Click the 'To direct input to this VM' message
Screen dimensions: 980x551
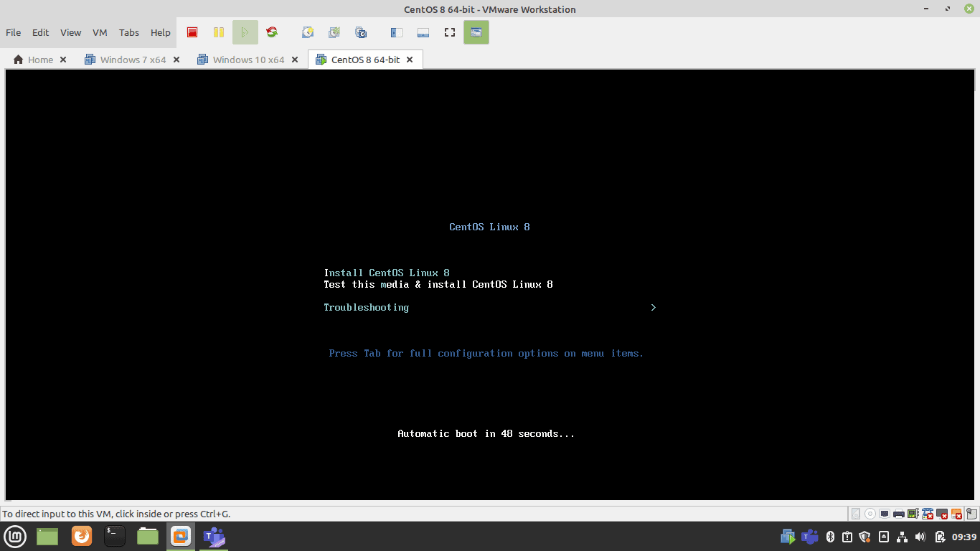pyautogui.click(x=116, y=514)
